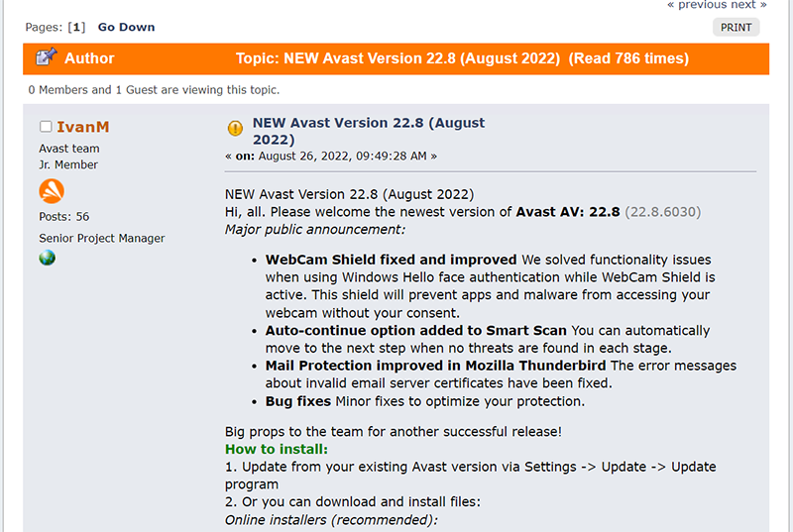Click '2. Or you can download and install files:' line
The height and width of the screenshot is (532, 793).
pyautogui.click(x=353, y=501)
